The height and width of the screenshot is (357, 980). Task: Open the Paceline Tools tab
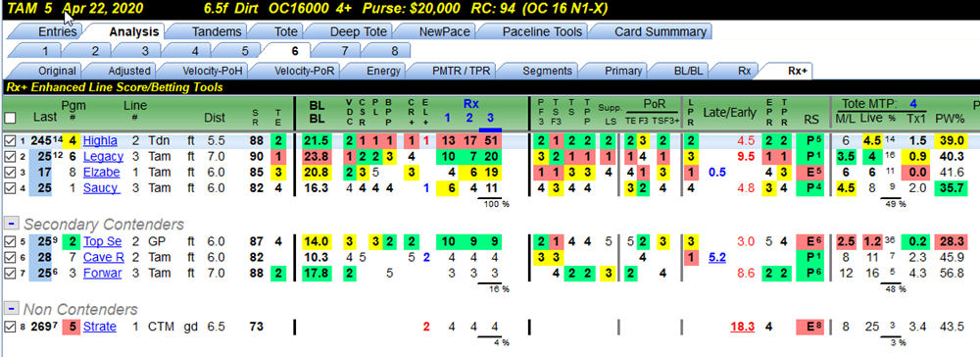pyautogui.click(x=535, y=32)
